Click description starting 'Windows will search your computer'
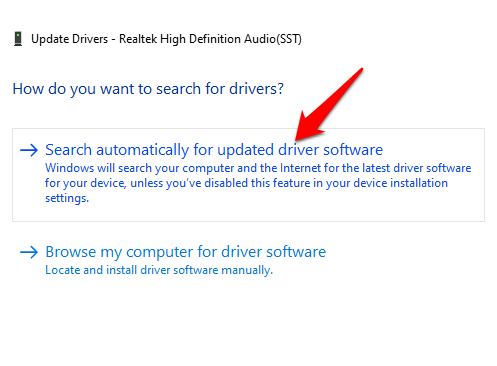 258,183
